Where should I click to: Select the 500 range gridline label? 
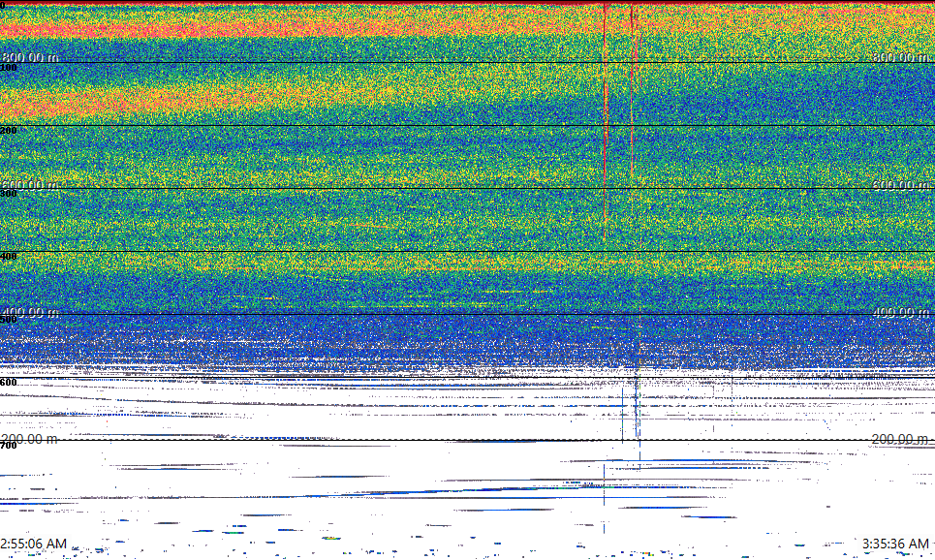9,320
